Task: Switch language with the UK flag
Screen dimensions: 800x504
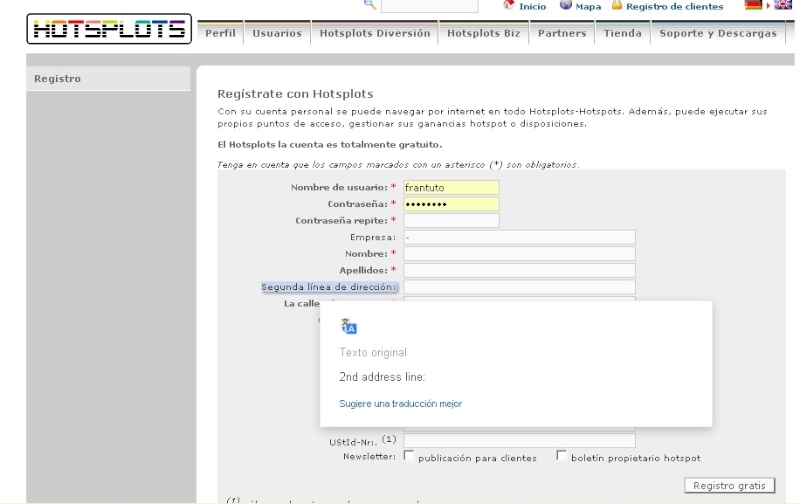Action: [783, 5]
